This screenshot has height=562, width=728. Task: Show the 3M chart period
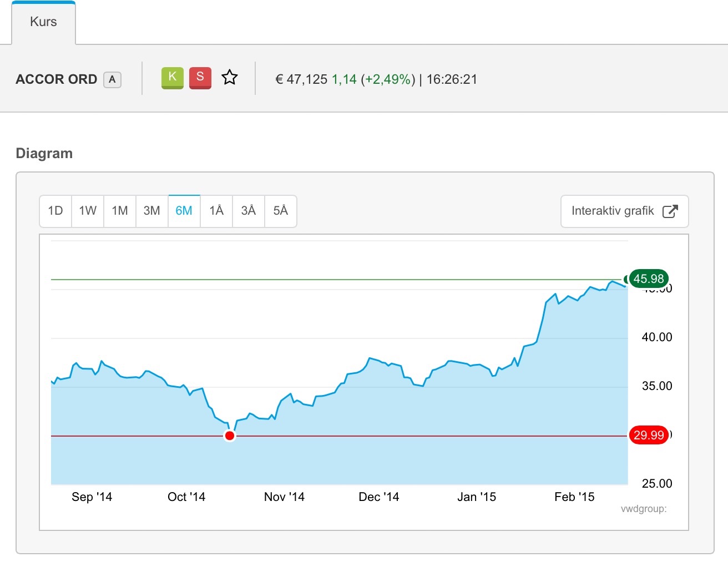pos(151,211)
